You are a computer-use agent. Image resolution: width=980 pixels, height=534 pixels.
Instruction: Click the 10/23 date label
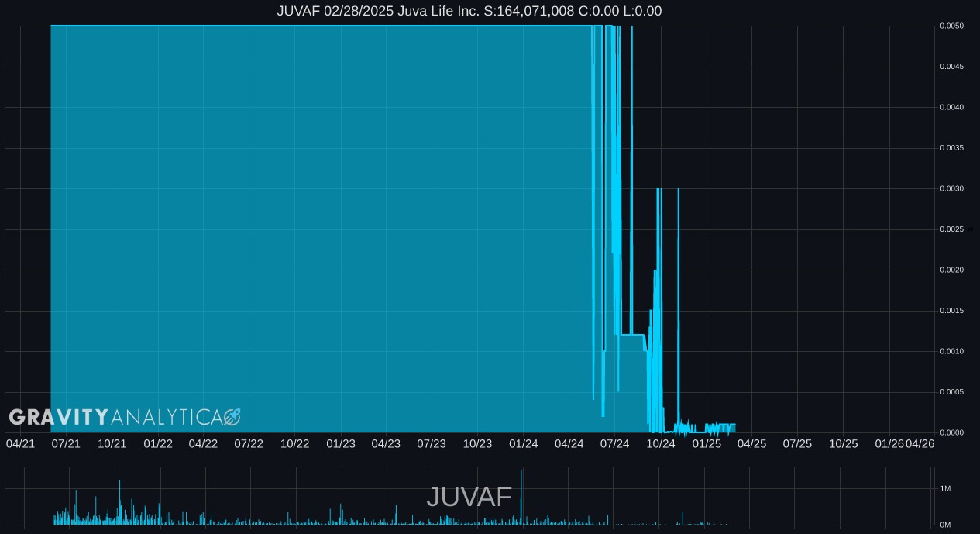click(478, 443)
